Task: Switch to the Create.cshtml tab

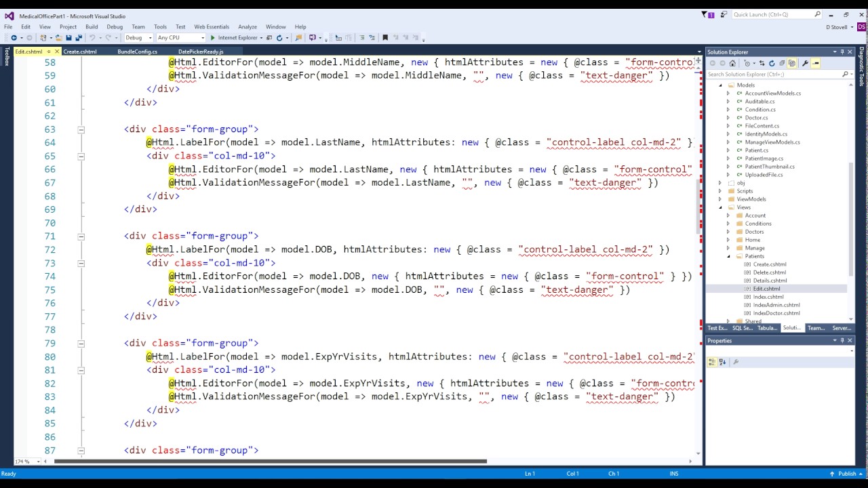Action: pyautogui.click(x=80, y=52)
